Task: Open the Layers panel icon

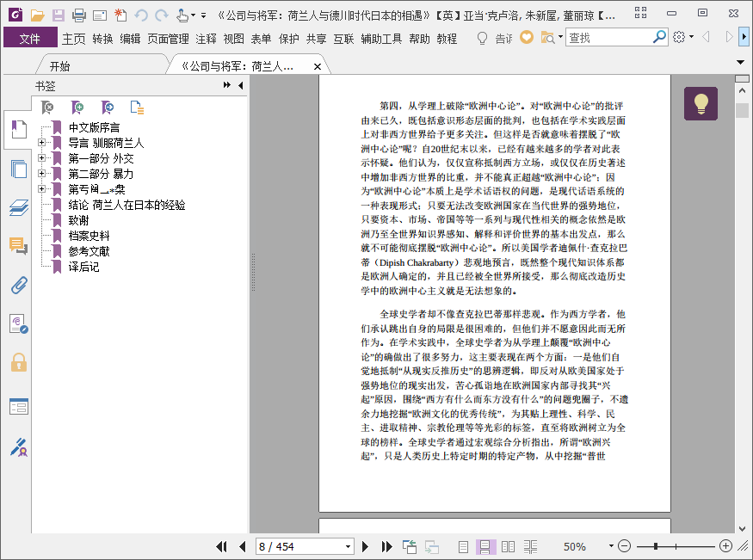Action: [19, 208]
